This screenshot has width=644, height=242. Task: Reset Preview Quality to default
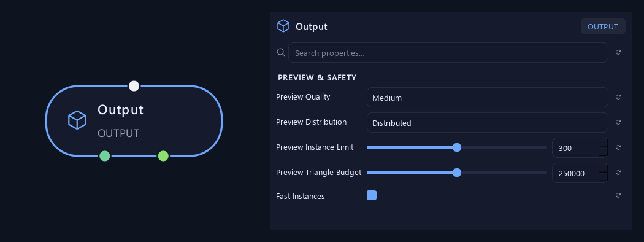(618, 97)
